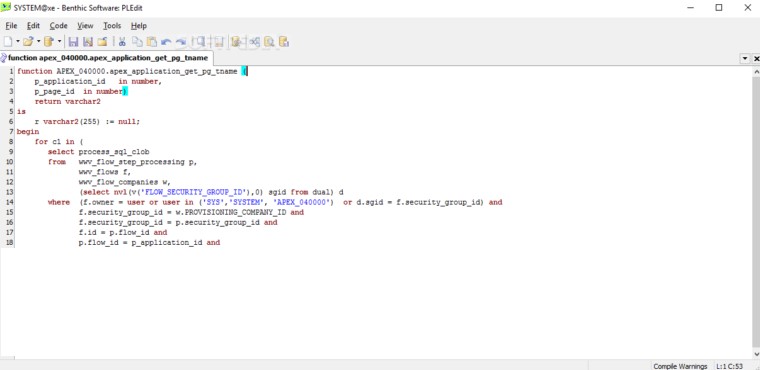Close the current editor tab
760x370 pixels.
click(756, 58)
